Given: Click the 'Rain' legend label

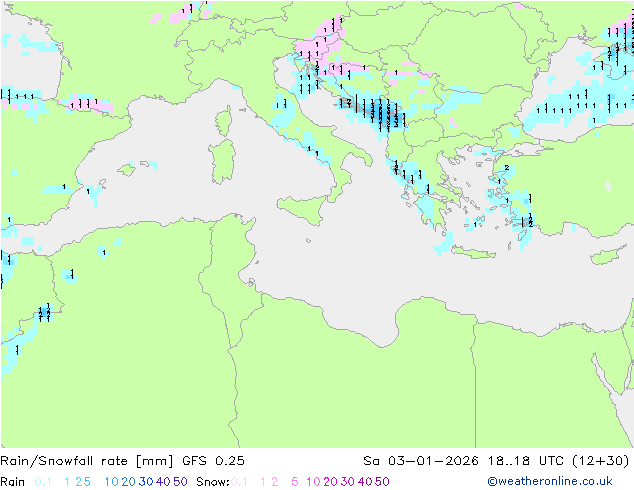Looking at the screenshot, I should [13, 482].
